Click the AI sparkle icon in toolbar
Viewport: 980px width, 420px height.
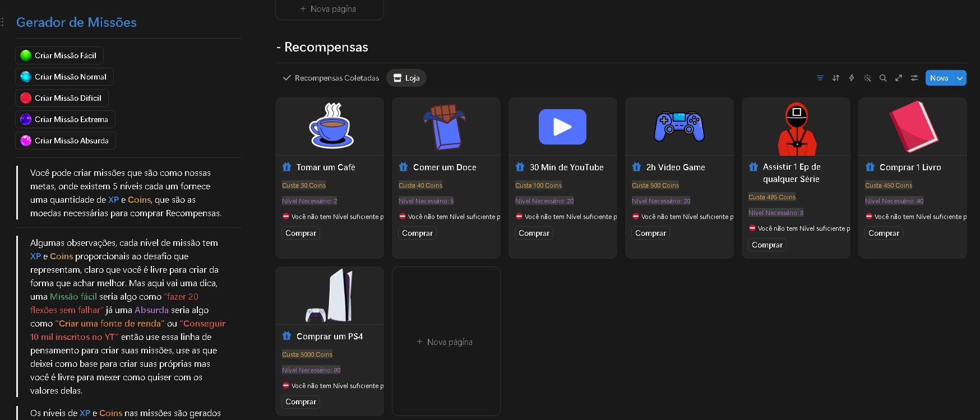867,78
